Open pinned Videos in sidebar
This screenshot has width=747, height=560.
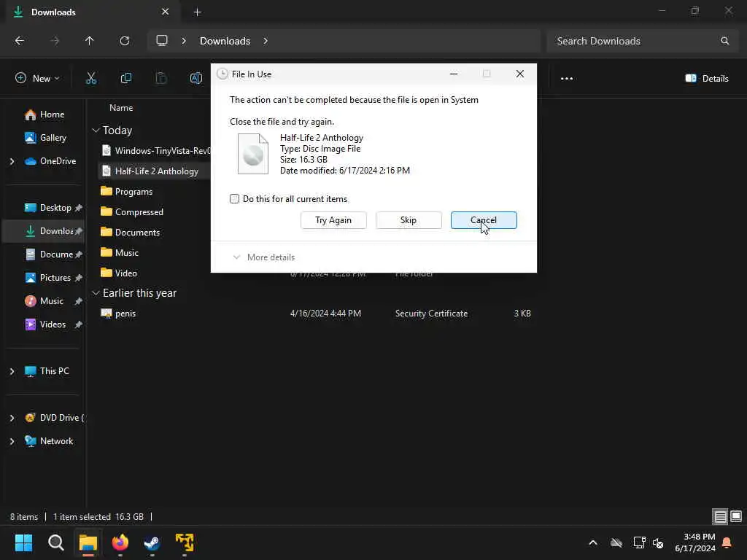[46, 324]
